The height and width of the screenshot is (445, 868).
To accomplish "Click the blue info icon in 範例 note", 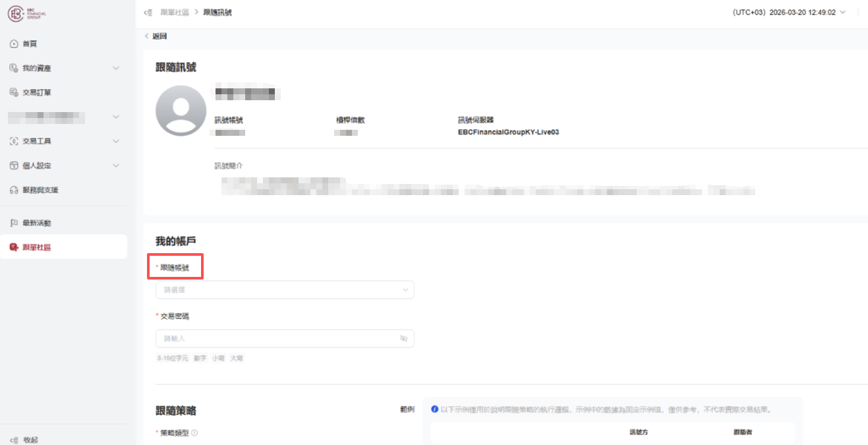I will pos(435,409).
